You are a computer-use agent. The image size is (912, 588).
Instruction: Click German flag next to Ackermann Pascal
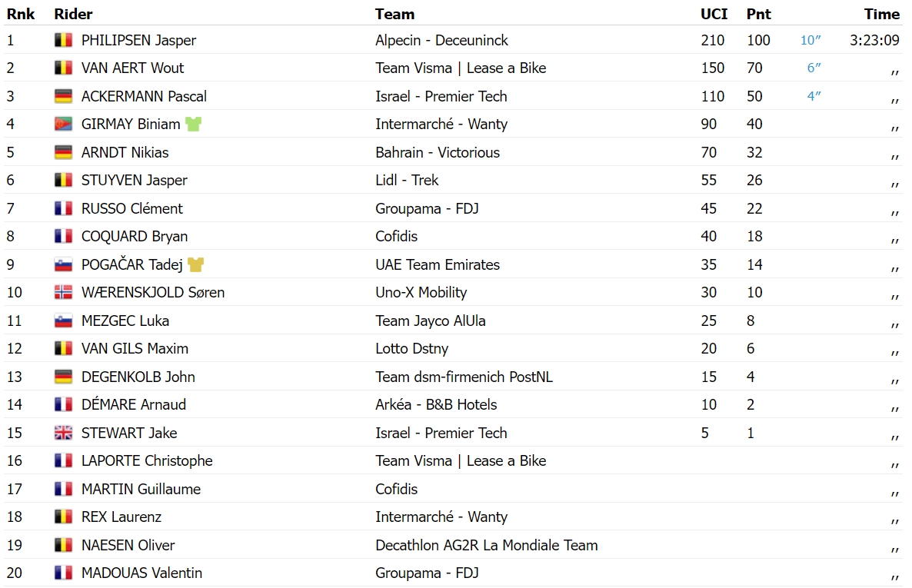63,96
